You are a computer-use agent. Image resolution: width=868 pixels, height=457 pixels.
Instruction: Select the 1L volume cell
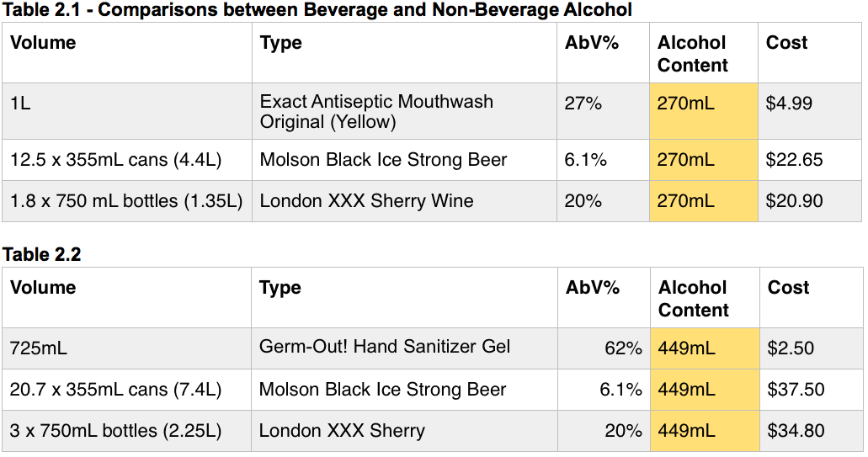[21, 104]
